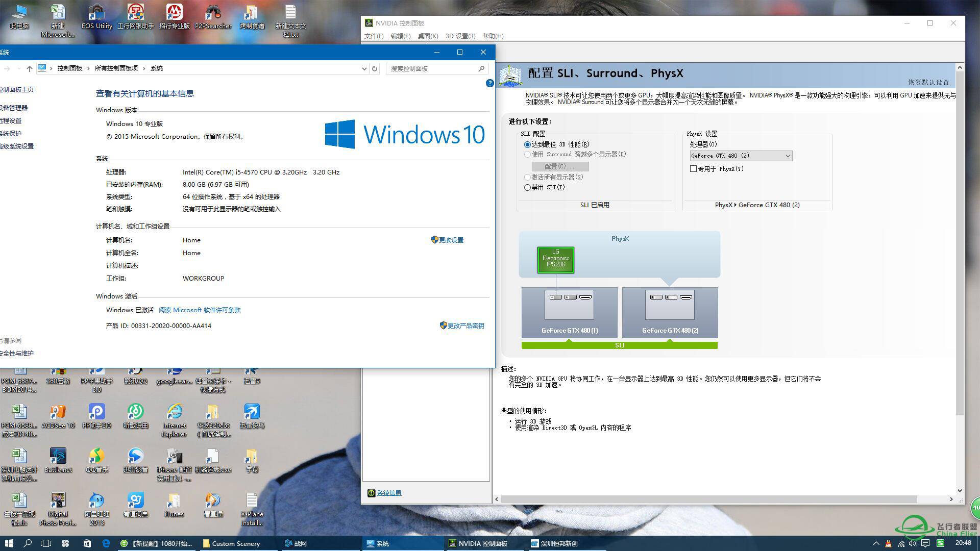980x551 pixels.
Task: Select 达到最佳 3D 性能 radio button
Action: (528, 144)
